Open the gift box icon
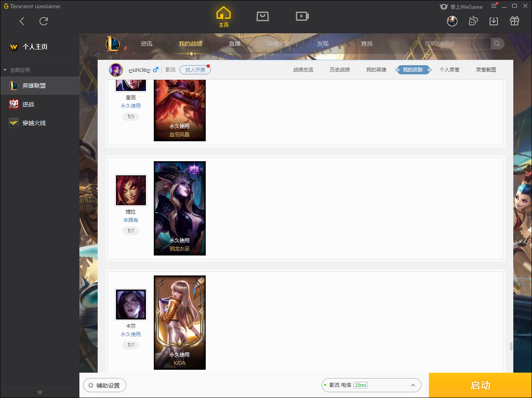 (x=515, y=21)
